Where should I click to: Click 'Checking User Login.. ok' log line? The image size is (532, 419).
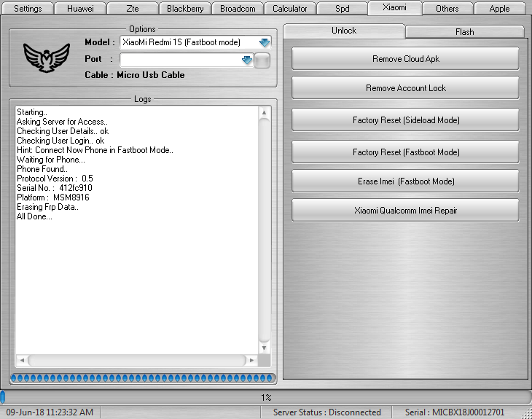[x=60, y=141]
